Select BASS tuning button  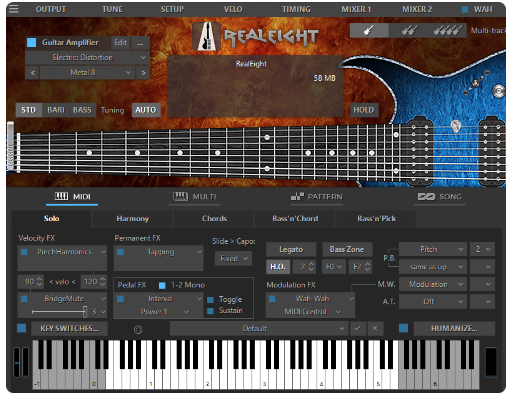pos(82,110)
